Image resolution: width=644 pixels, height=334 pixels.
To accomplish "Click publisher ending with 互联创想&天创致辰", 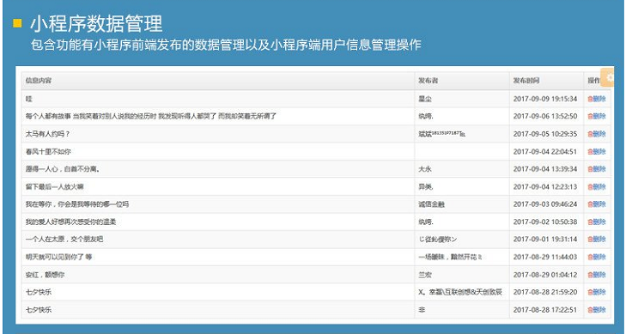I will tap(460, 292).
